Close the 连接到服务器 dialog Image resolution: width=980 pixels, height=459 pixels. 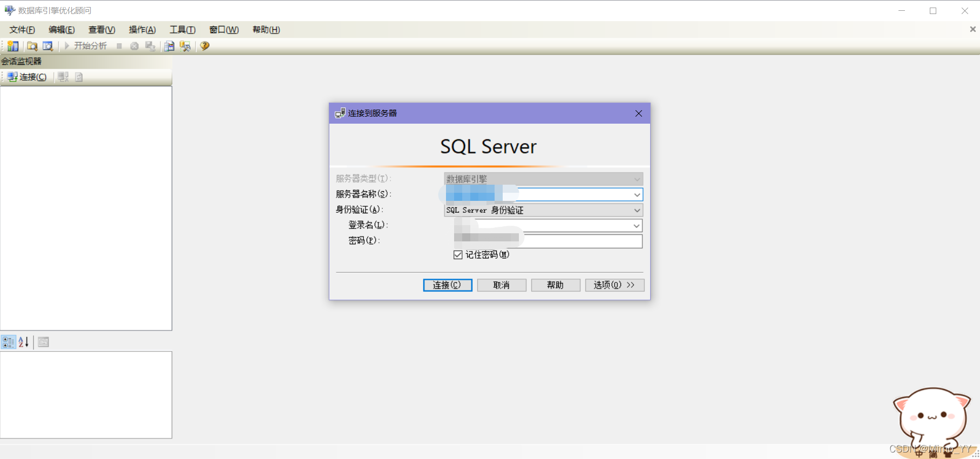pyautogui.click(x=639, y=113)
